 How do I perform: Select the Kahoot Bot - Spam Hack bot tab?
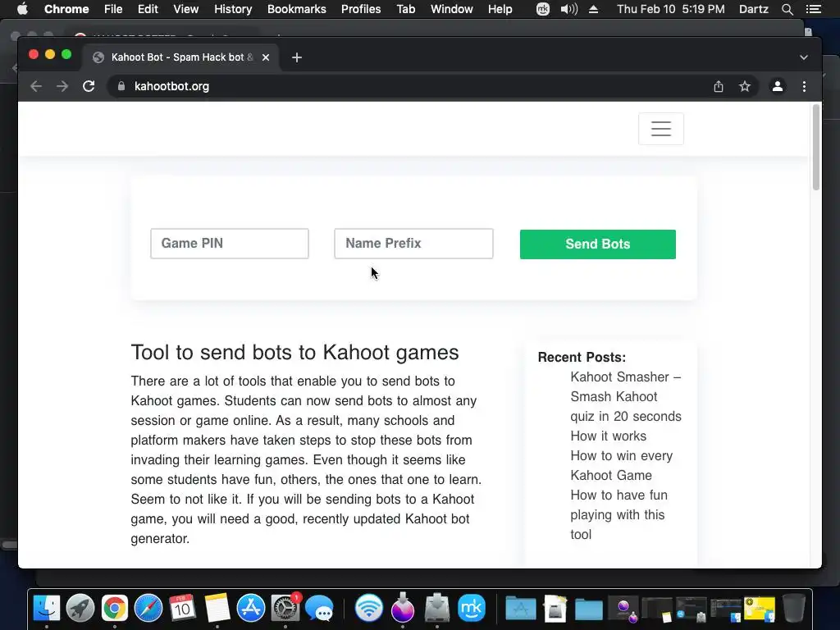pyautogui.click(x=179, y=57)
